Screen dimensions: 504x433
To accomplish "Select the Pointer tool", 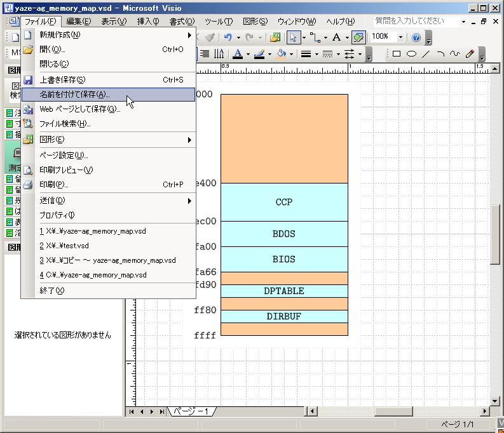I will click(293, 37).
